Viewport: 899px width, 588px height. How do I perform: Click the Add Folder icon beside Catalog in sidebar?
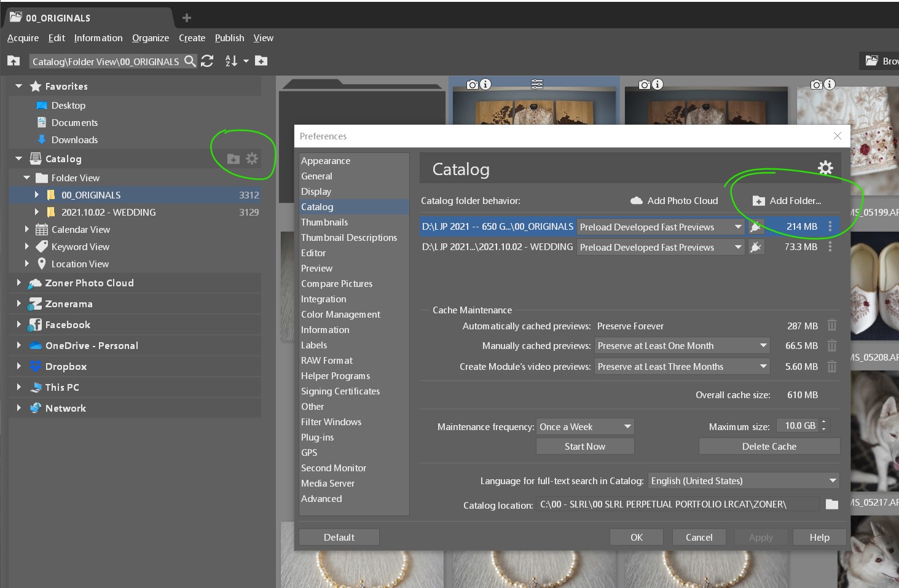point(234,159)
